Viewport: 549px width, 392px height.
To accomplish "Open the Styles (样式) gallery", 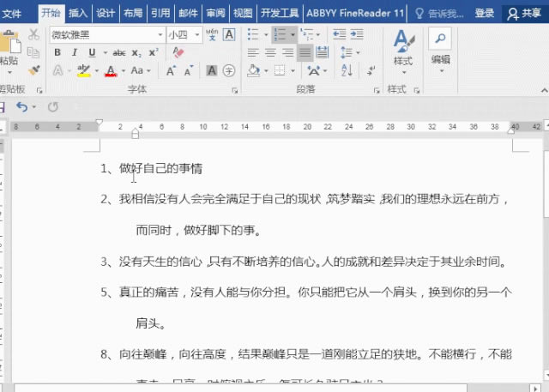I will point(403,51).
